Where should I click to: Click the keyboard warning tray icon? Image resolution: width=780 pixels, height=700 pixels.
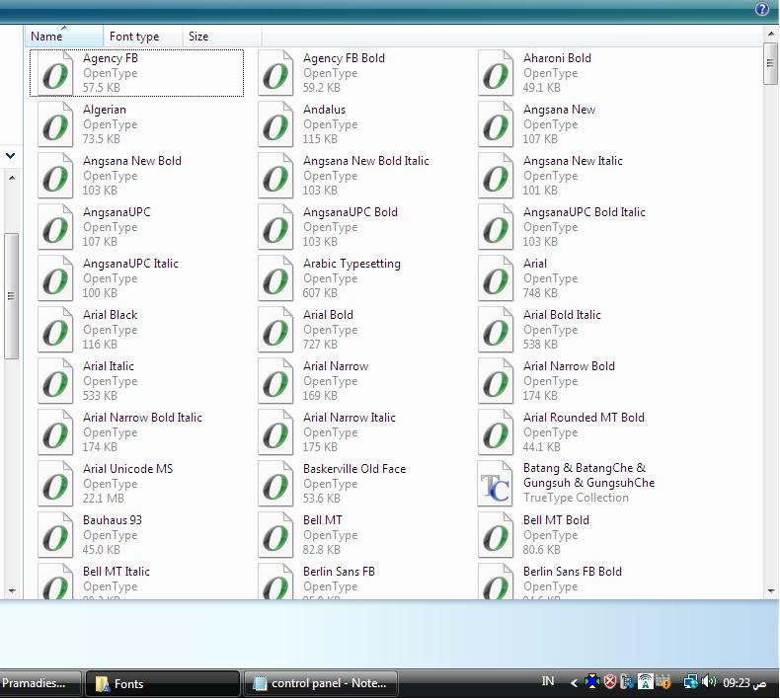[664, 681]
